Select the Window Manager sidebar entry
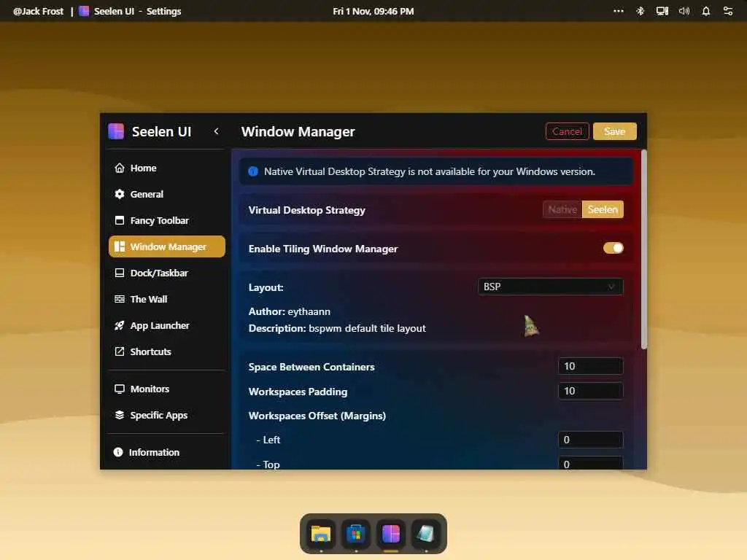 click(x=167, y=246)
